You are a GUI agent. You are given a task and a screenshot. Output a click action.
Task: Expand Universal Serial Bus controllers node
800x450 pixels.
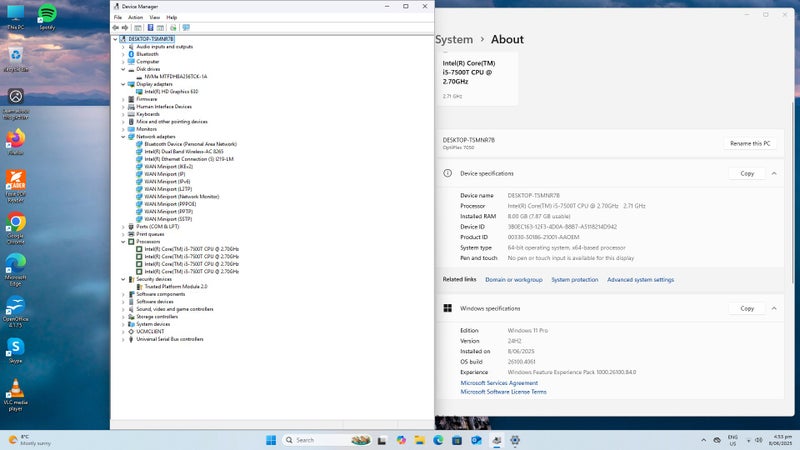click(123, 339)
